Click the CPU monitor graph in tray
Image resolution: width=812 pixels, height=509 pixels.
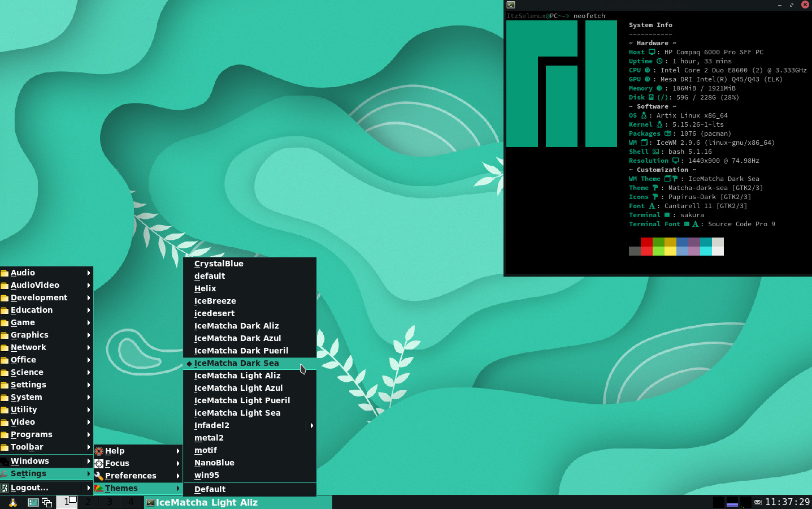719,502
